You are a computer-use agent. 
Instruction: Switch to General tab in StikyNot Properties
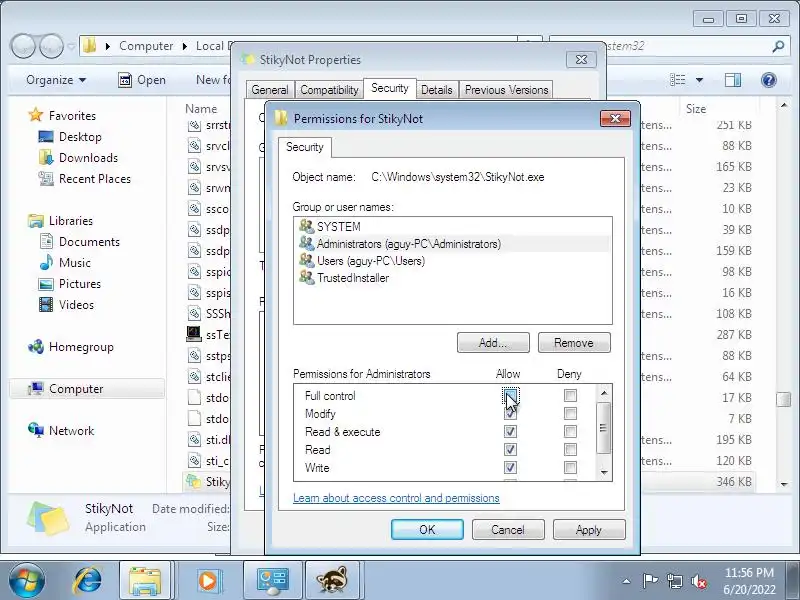pos(270,90)
